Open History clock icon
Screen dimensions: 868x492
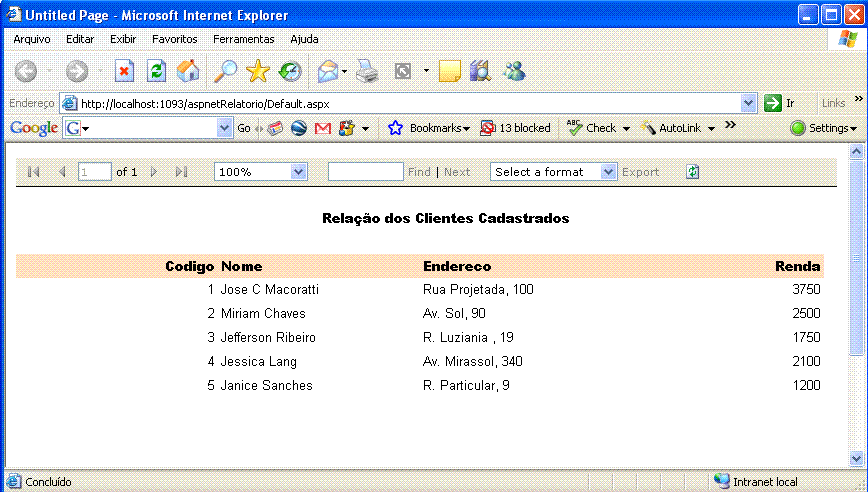tap(290, 71)
